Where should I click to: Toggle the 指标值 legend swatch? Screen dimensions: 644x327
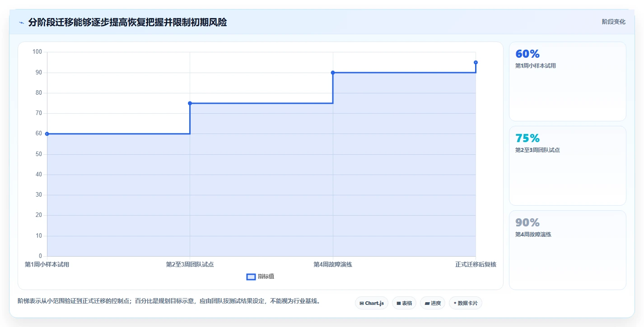[251, 276]
